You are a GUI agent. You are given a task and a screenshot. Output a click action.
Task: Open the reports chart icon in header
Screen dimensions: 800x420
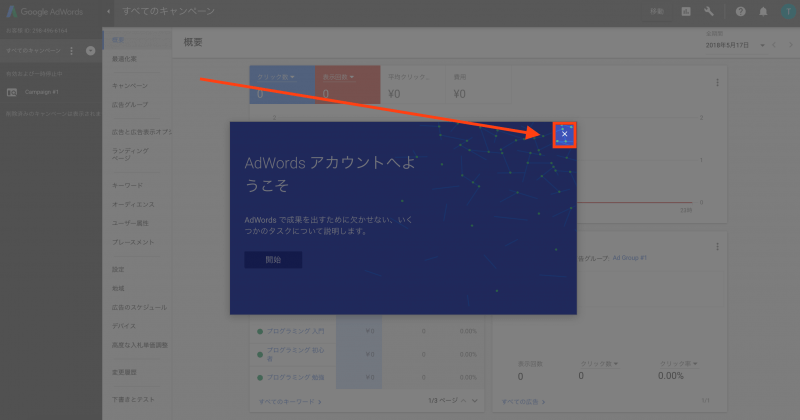(686, 11)
